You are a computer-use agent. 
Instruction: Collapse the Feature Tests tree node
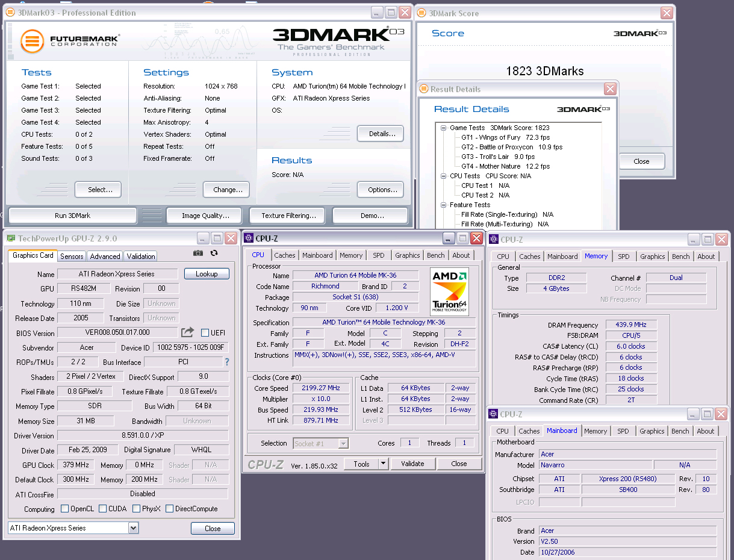(x=444, y=205)
